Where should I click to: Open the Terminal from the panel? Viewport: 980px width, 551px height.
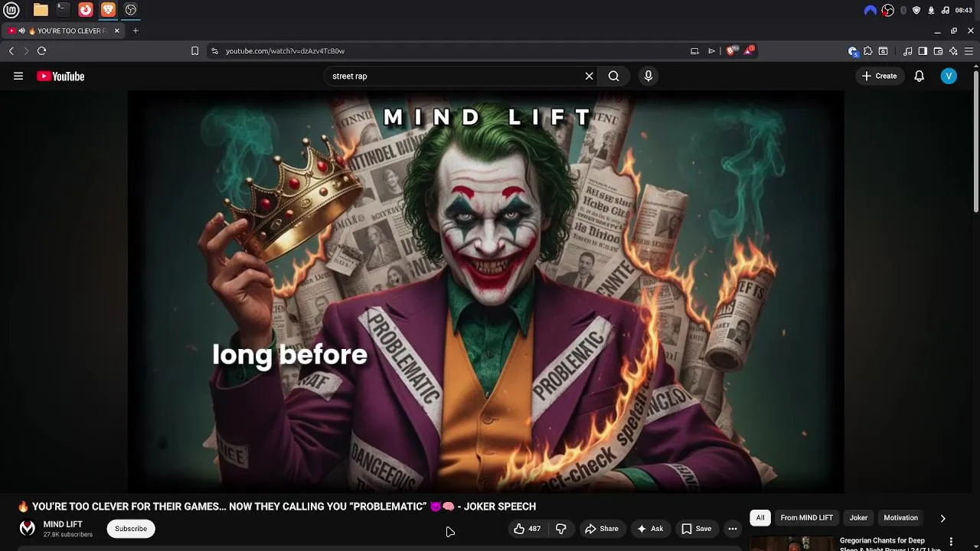[63, 10]
